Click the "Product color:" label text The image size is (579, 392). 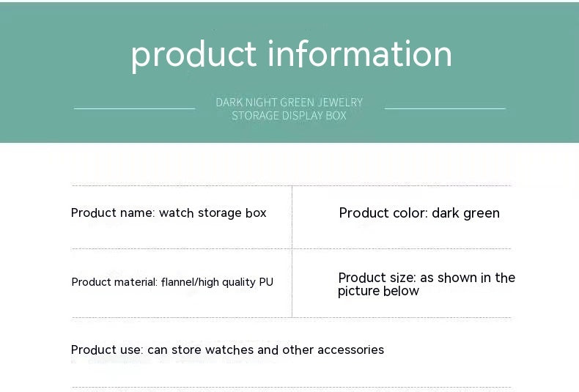coord(383,213)
